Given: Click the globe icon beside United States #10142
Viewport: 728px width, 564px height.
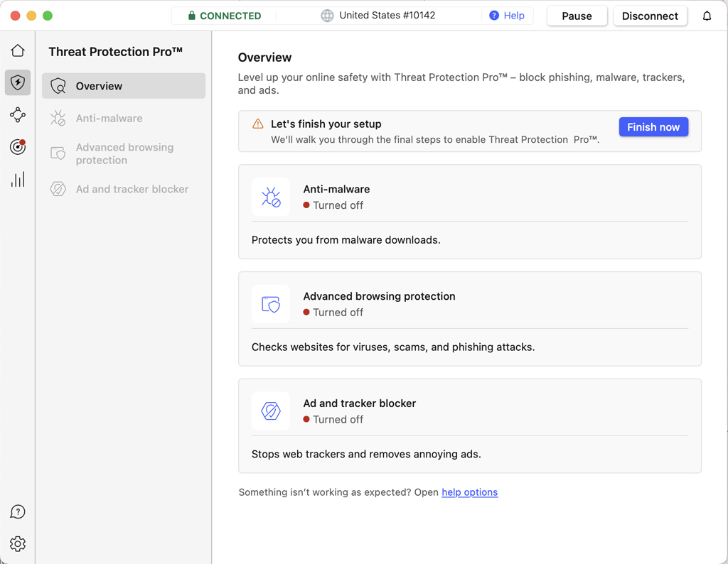Looking at the screenshot, I should coord(326,14).
